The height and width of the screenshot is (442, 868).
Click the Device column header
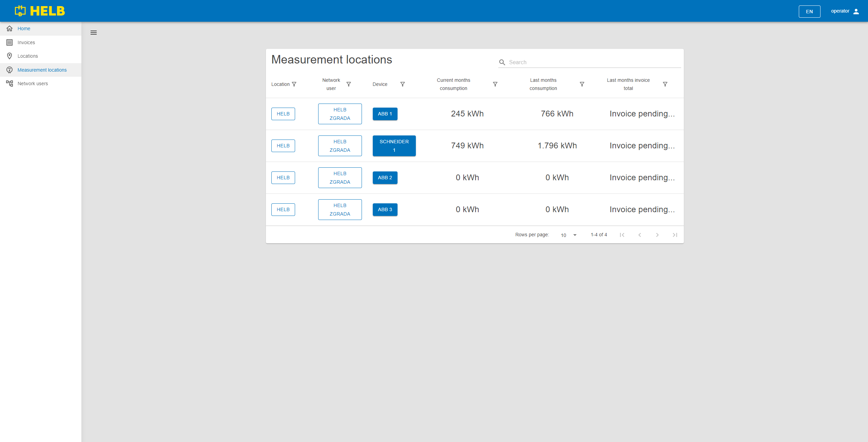coord(380,84)
